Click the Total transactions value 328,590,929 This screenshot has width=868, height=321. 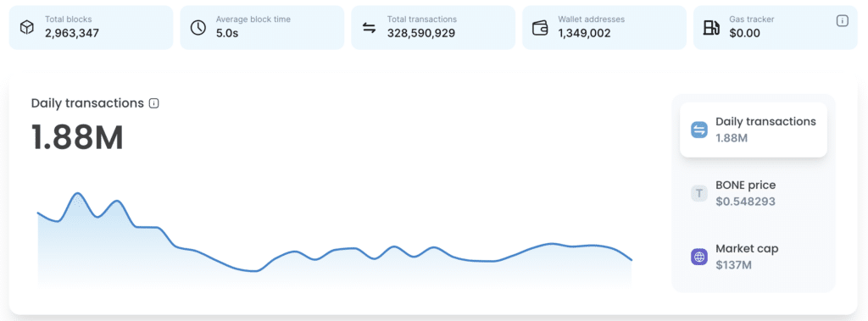click(421, 33)
